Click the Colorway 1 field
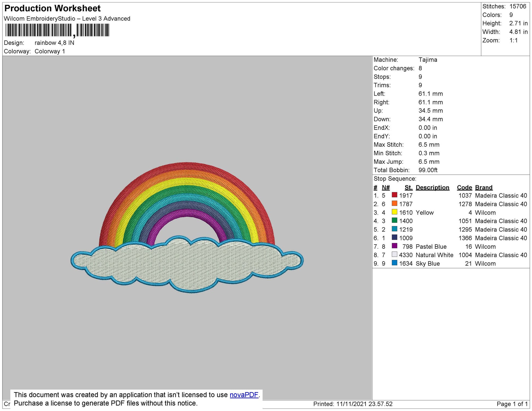 [x=49, y=50]
